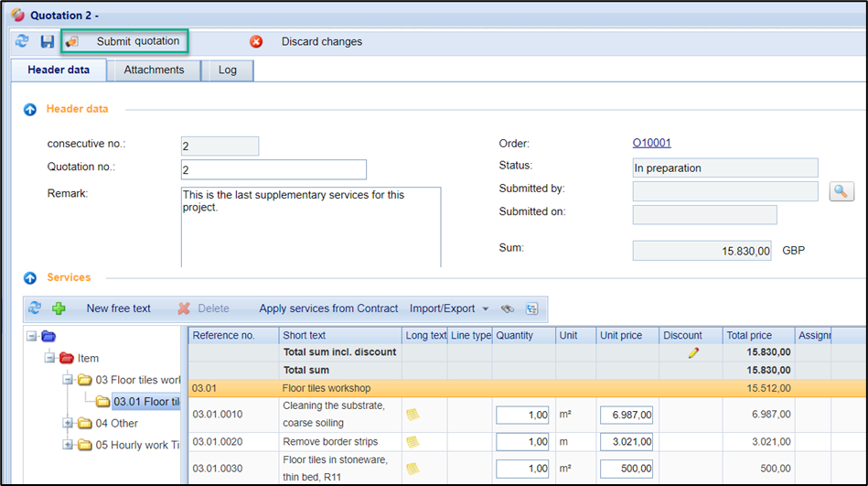Click the green plus icon in the Services toolbar
868x486 pixels.
pyautogui.click(x=59, y=308)
